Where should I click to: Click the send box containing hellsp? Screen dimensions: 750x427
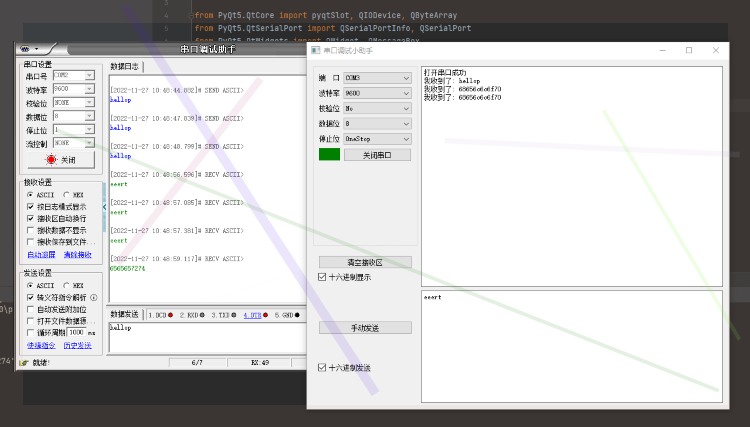(208, 338)
